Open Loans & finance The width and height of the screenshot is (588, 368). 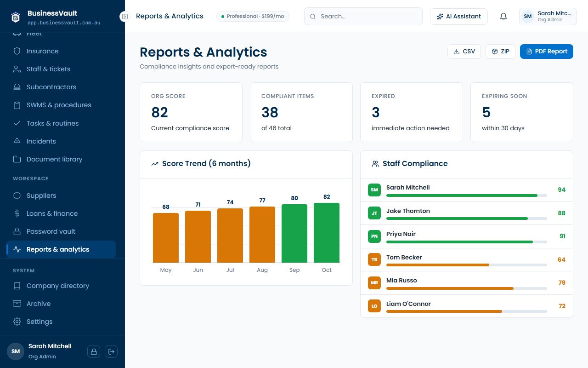[61, 213]
